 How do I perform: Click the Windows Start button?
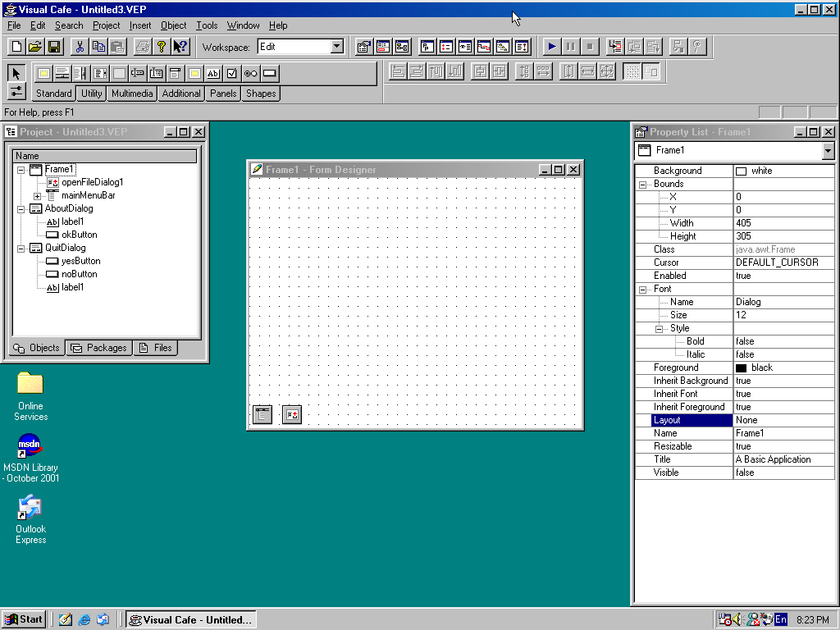(x=23, y=619)
